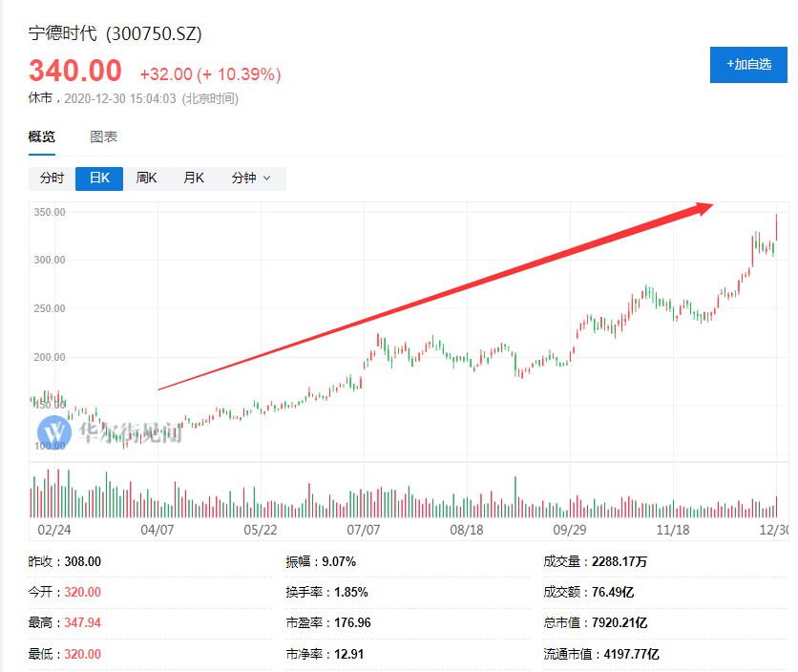Screen dimensions: 798x672
Task: Click the 200.00 price axis label
Action: 50,357
